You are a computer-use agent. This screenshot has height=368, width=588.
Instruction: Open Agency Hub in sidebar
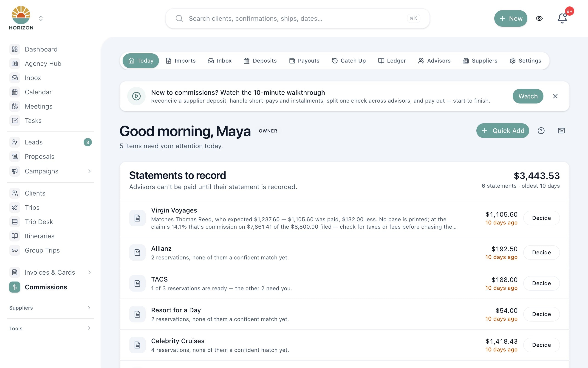point(51,63)
